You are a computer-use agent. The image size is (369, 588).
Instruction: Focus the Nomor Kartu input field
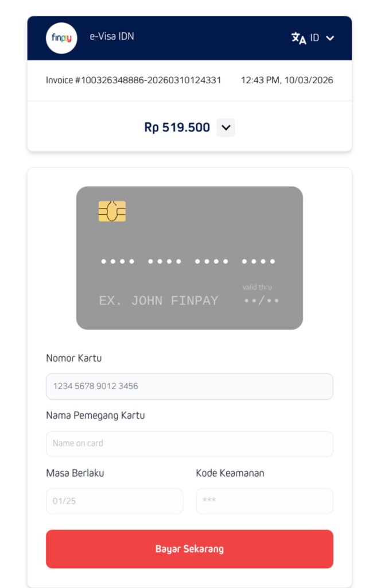tap(189, 386)
